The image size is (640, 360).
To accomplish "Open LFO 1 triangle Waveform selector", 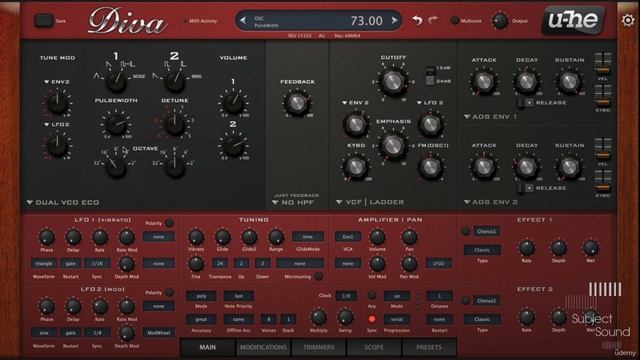I will click(x=44, y=264).
